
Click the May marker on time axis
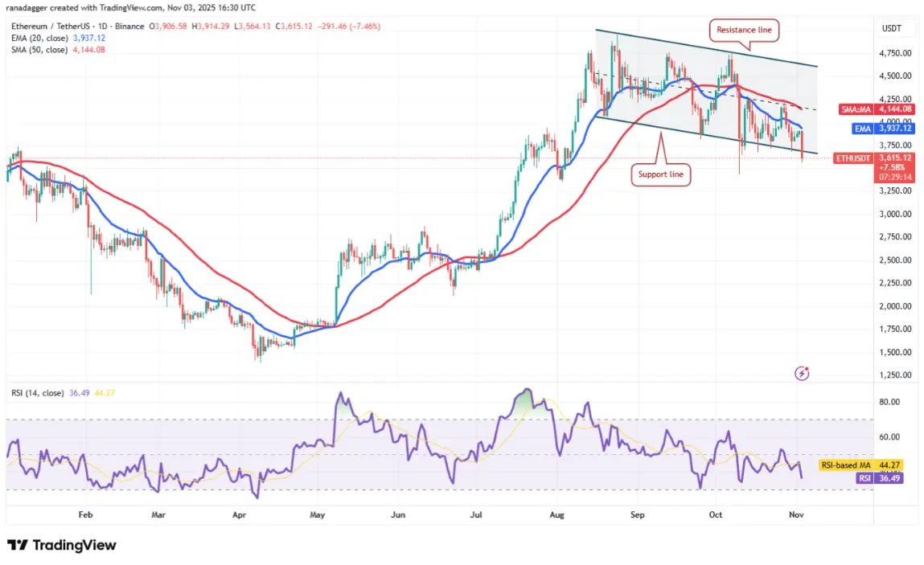click(317, 515)
